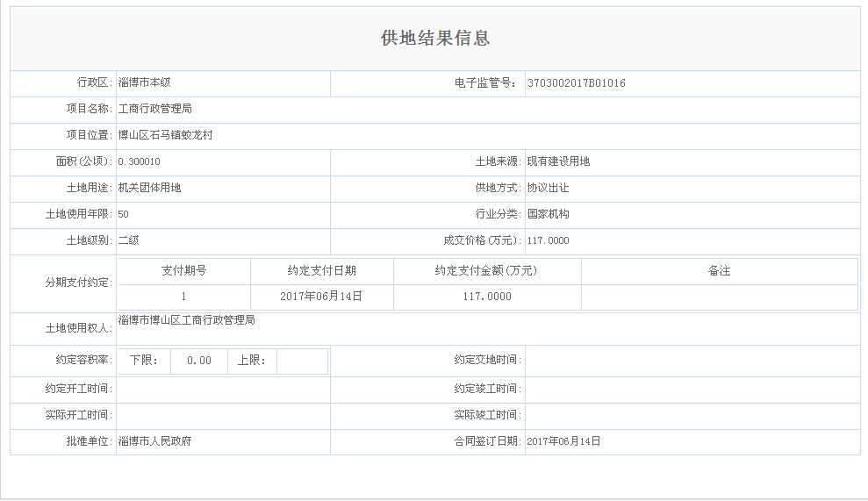868x501 pixels.
Task: Select the lower limit value 0.00
Action: point(199,361)
